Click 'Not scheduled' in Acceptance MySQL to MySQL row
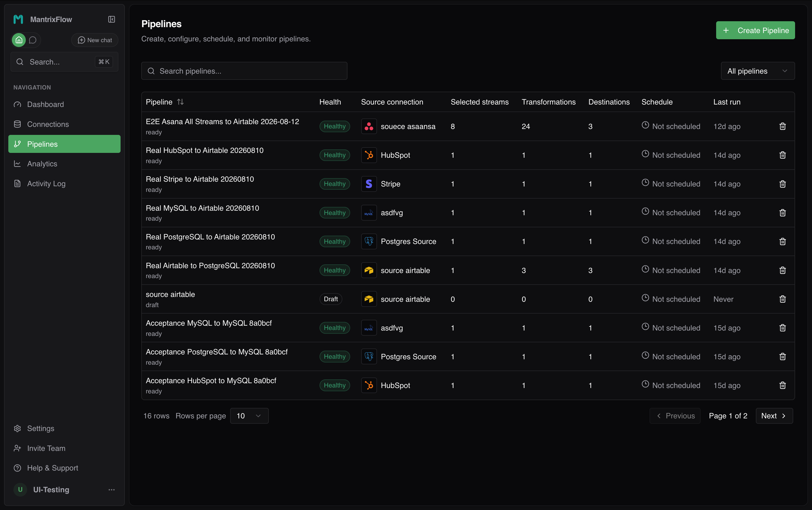The width and height of the screenshot is (812, 510). (x=676, y=328)
